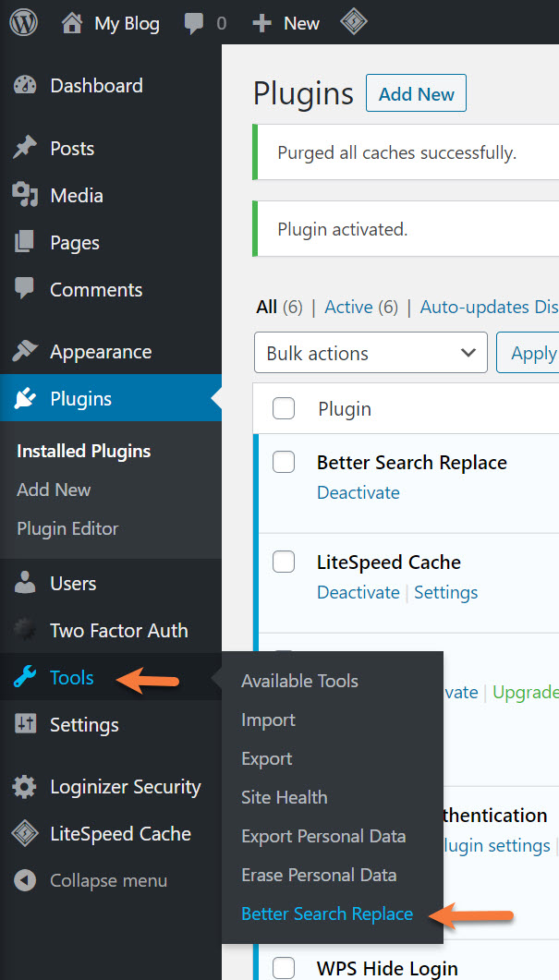The height and width of the screenshot is (980, 559).
Task: Tick the LiteSpeed Cache plugin checkbox
Action: point(284,562)
